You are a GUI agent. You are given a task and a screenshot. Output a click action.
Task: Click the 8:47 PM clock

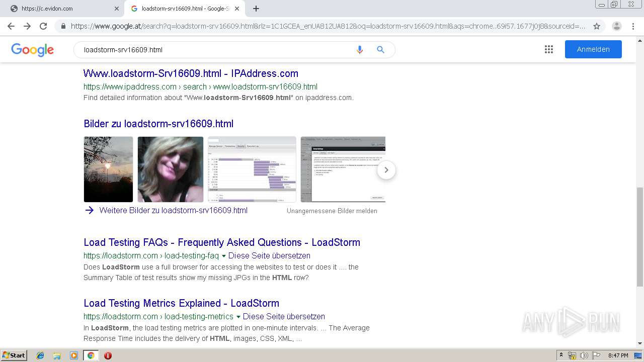click(618, 355)
